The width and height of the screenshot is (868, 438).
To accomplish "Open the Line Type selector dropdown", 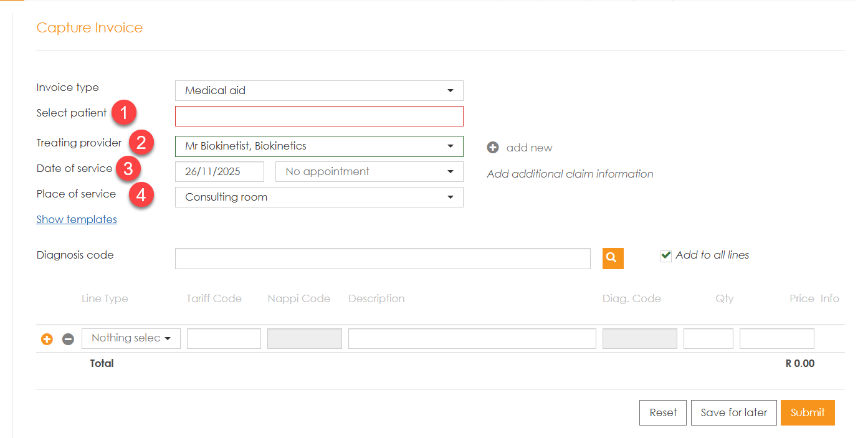I will pos(131,338).
